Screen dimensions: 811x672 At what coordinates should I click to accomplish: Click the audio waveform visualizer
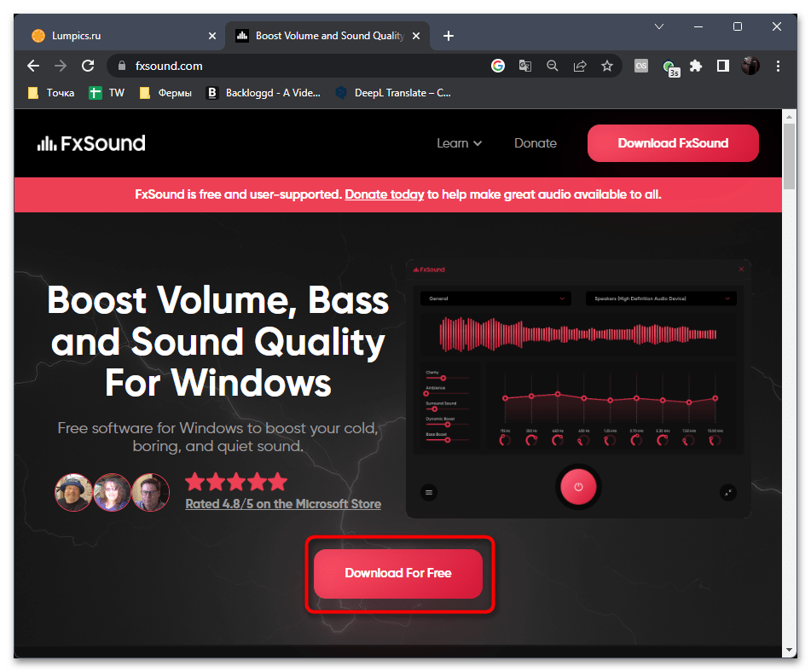pyautogui.click(x=578, y=334)
